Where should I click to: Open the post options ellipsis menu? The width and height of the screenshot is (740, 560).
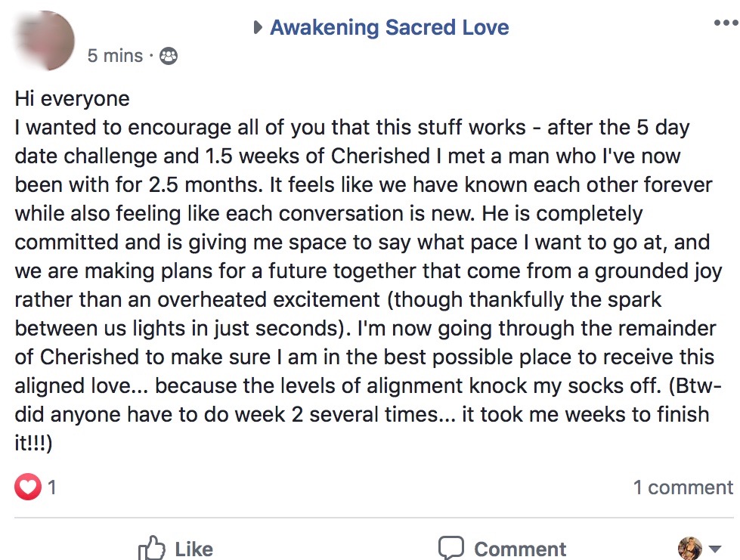click(724, 23)
